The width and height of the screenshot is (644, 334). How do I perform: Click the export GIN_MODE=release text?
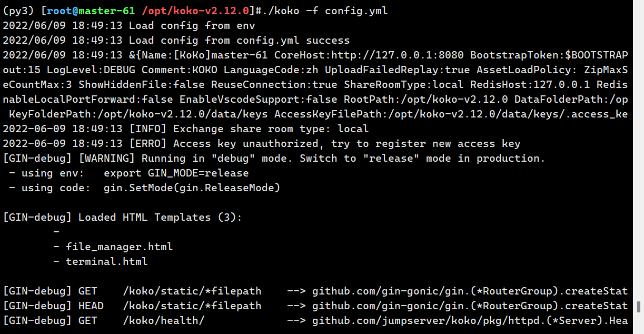(x=176, y=173)
